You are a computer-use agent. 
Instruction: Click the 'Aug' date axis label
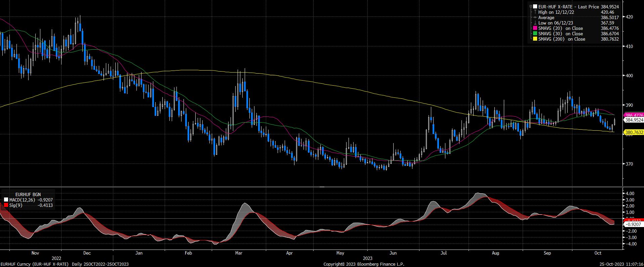(x=495, y=253)
